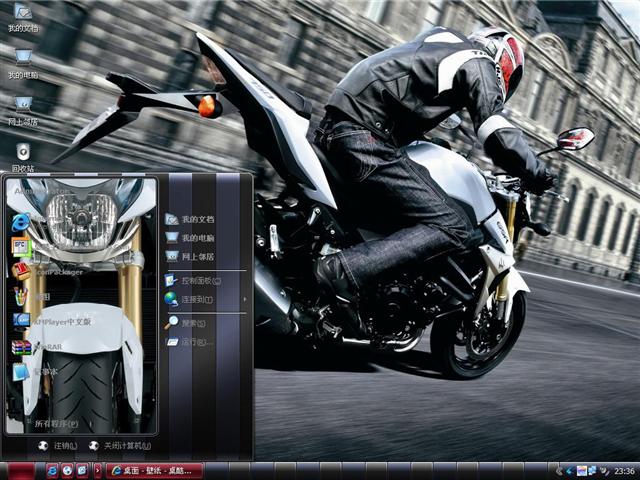Select 控制面板 in the Start menu
Viewport: 640px width, 480px height.
pyautogui.click(x=194, y=280)
